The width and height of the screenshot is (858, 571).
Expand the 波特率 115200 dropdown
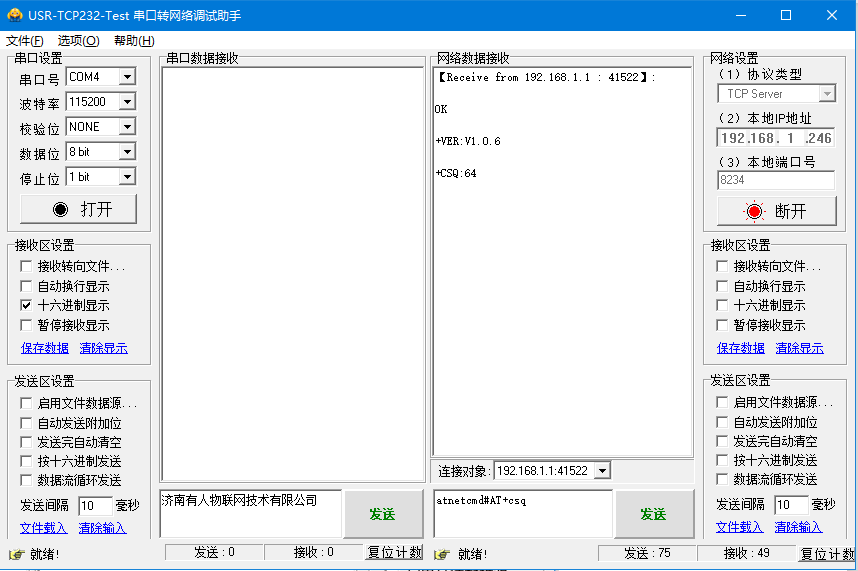(x=127, y=102)
